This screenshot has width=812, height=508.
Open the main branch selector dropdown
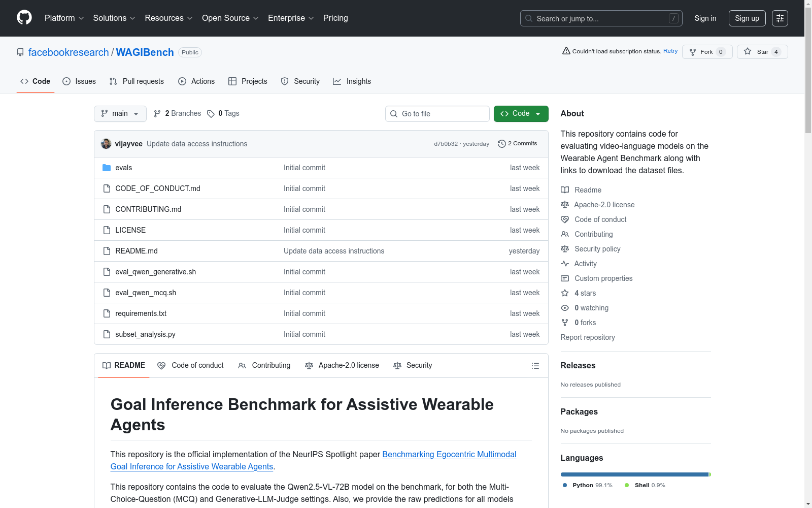(x=120, y=114)
